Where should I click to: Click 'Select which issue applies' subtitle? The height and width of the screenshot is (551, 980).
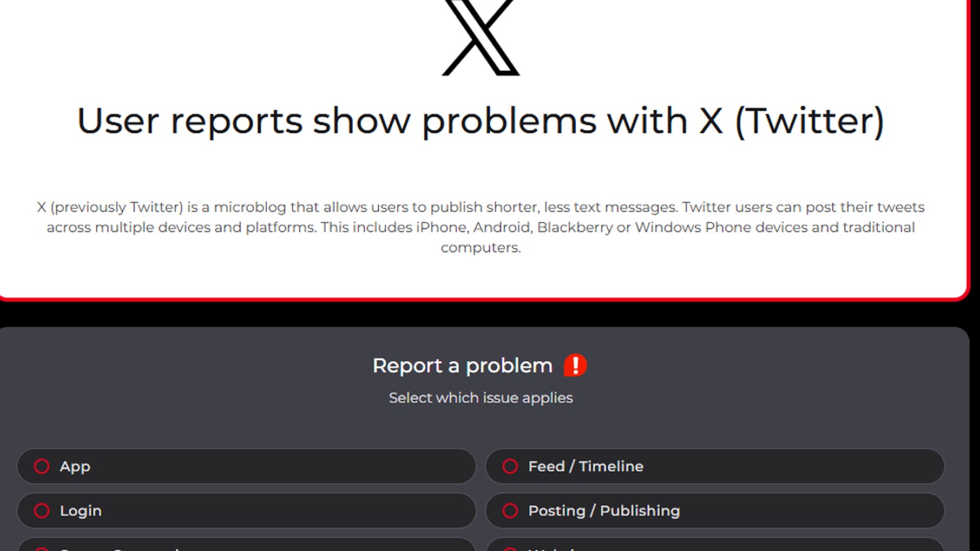click(x=481, y=398)
